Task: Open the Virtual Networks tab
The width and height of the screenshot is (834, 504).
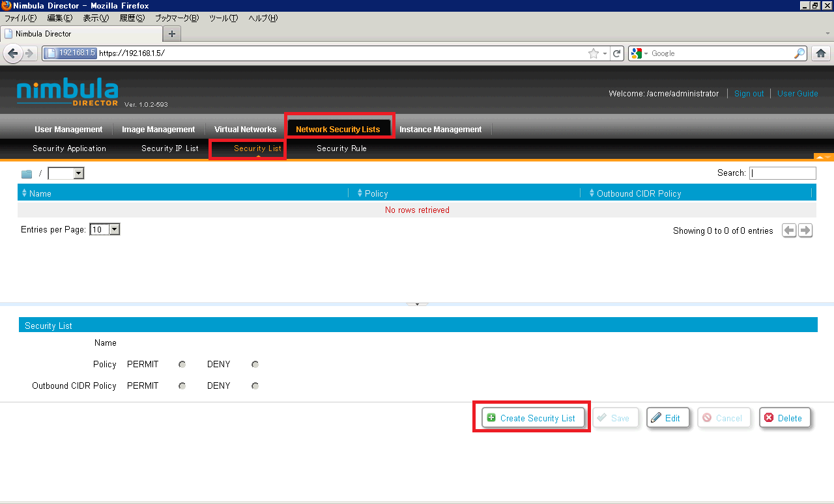Action: point(245,129)
